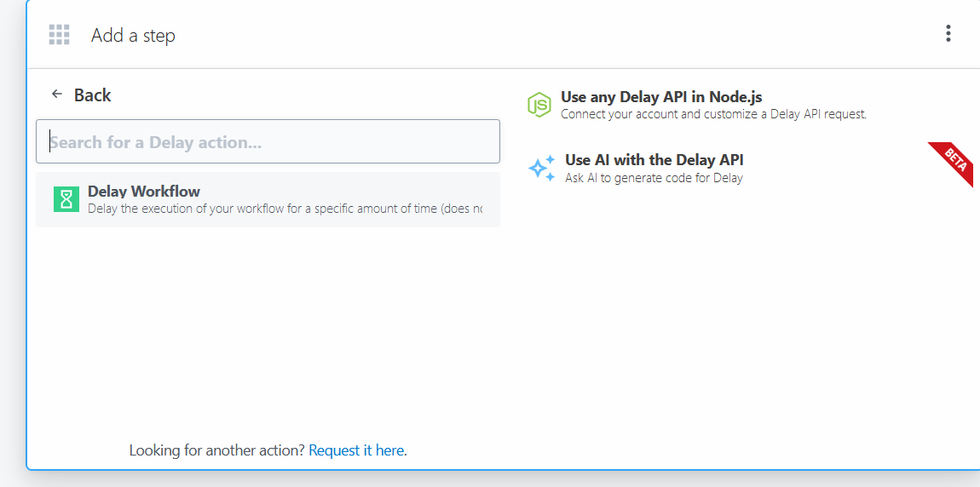The height and width of the screenshot is (487, 980).
Task: Click the back arrow icon
Action: coord(57,95)
